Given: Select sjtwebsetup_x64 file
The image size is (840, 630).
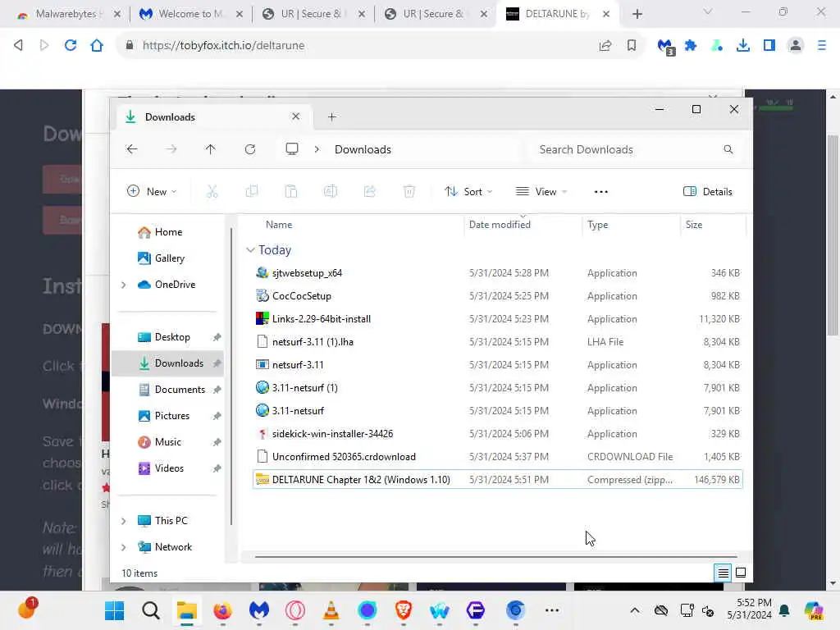Looking at the screenshot, I should pos(498,273).
